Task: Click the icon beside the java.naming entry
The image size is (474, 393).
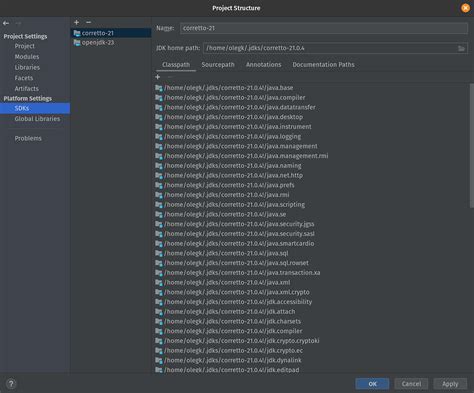Action: tap(159, 166)
